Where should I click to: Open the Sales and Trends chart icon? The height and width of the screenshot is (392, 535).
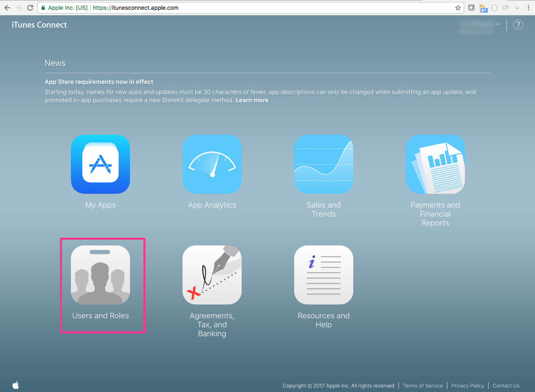(324, 164)
